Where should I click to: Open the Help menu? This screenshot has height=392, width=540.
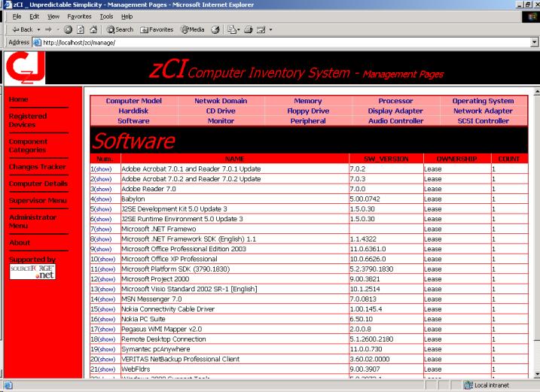(x=127, y=17)
